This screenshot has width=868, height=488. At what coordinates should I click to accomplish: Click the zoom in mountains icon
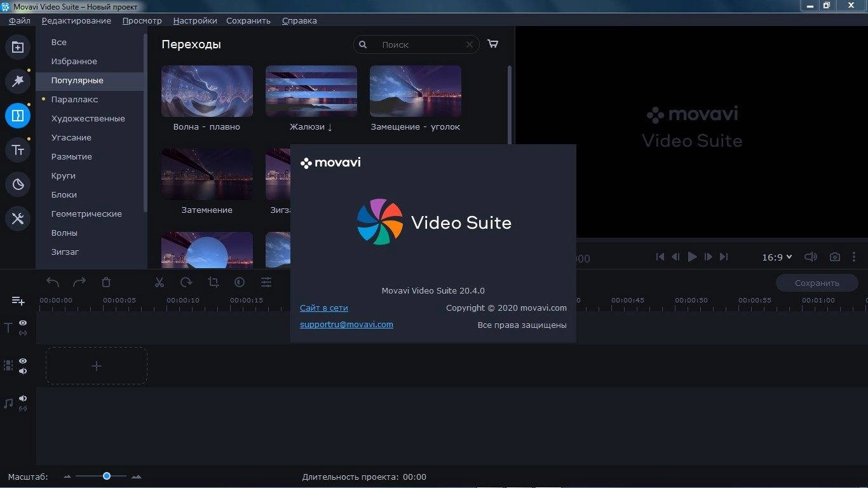pos(136,477)
